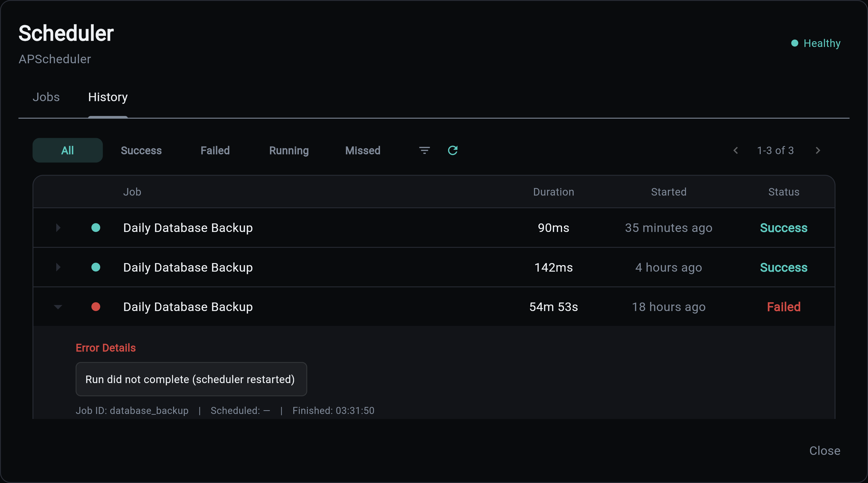Click the Error Details heading
The height and width of the screenshot is (483, 868).
[x=105, y=348]
